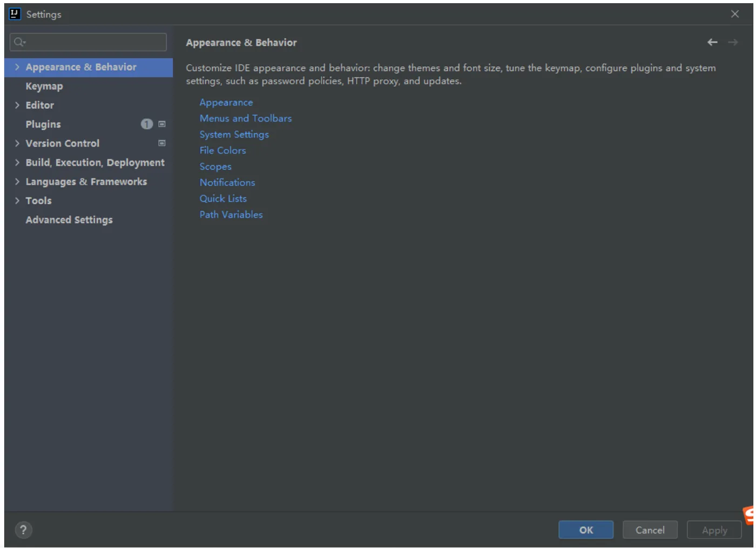Open the Plugins settings page
Screen dimensions: 756x548
tap(89, 124)
